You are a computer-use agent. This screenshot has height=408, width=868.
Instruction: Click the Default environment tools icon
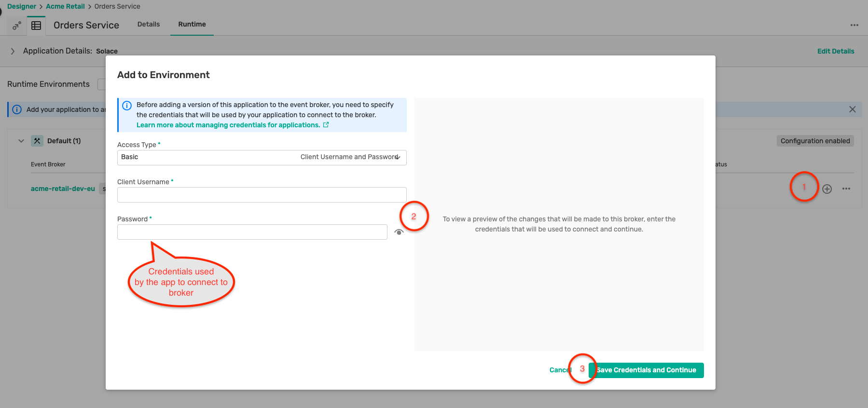37,141
